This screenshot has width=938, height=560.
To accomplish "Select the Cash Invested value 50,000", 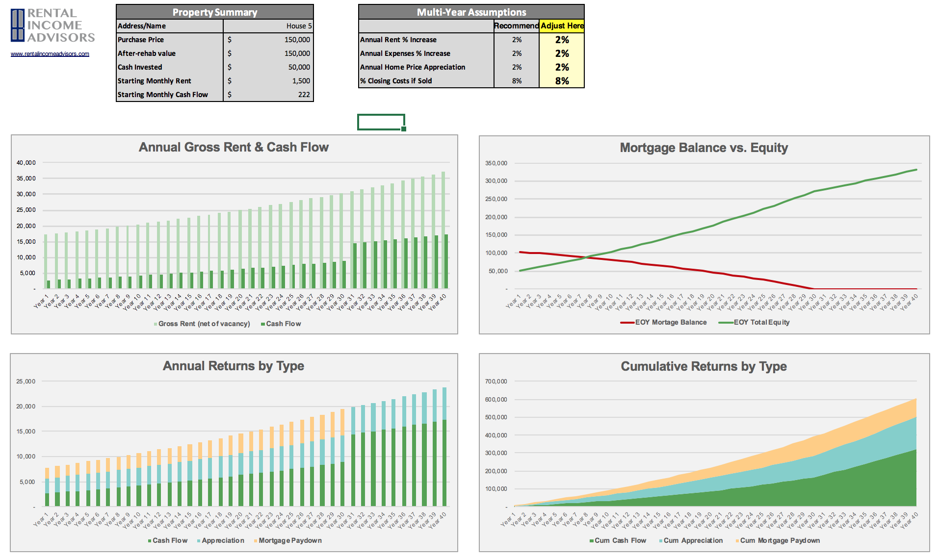I will click(268, 67).
